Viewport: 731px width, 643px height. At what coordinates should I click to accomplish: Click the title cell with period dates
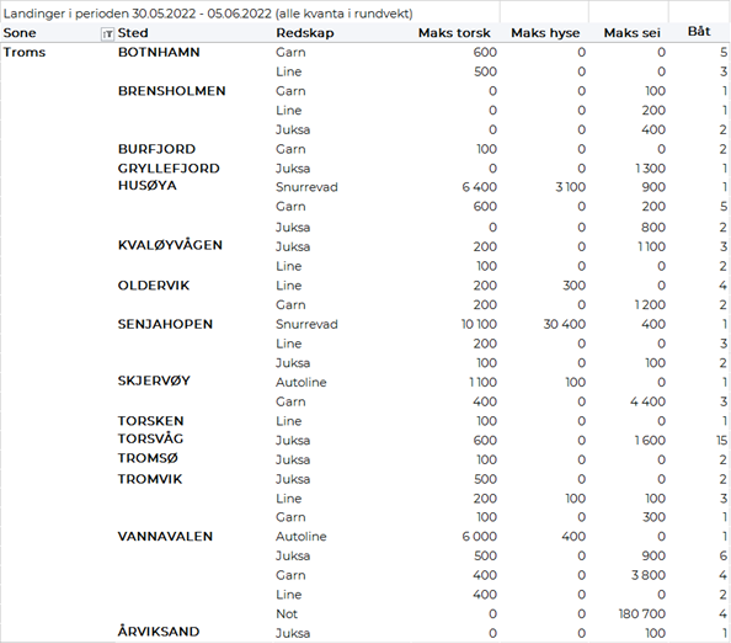click(x=208, y=14)
